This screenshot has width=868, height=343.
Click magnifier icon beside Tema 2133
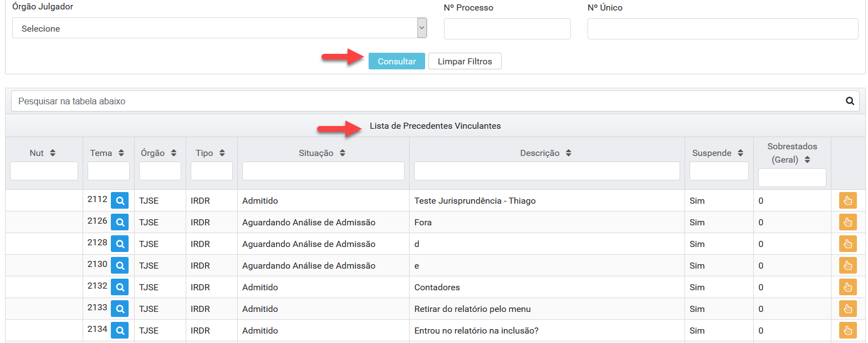[120, 309]
